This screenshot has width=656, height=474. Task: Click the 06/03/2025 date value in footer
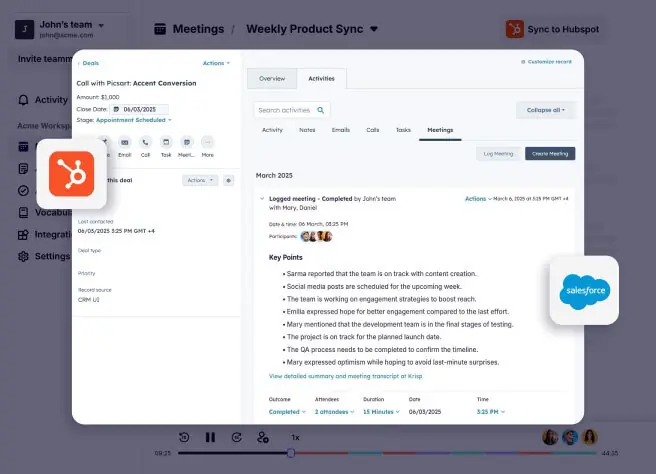(x=425, y=412)
